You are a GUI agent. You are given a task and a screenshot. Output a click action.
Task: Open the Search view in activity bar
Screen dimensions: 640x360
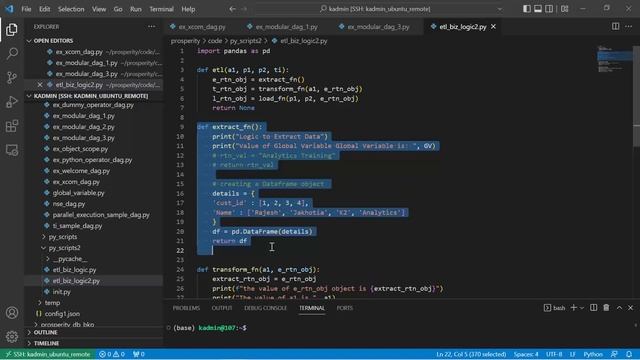pos(12,53)
